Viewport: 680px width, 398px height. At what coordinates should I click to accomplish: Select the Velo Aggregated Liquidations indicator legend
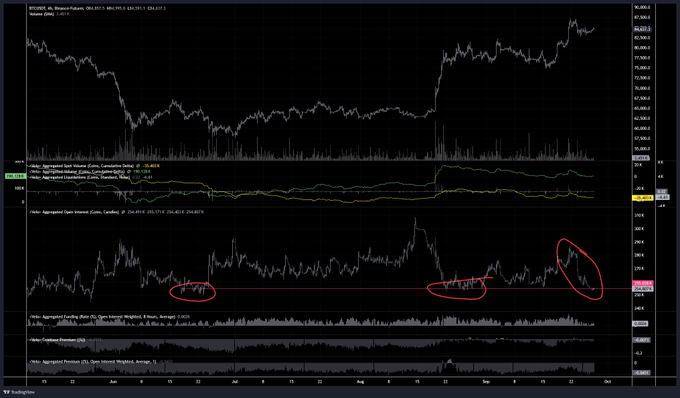coord(79,177)
